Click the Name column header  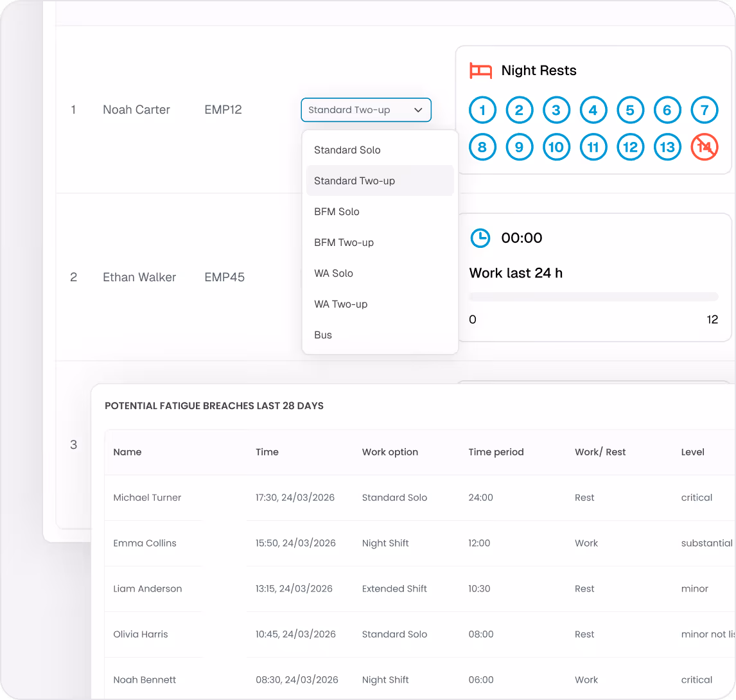(x=127, y=452)
